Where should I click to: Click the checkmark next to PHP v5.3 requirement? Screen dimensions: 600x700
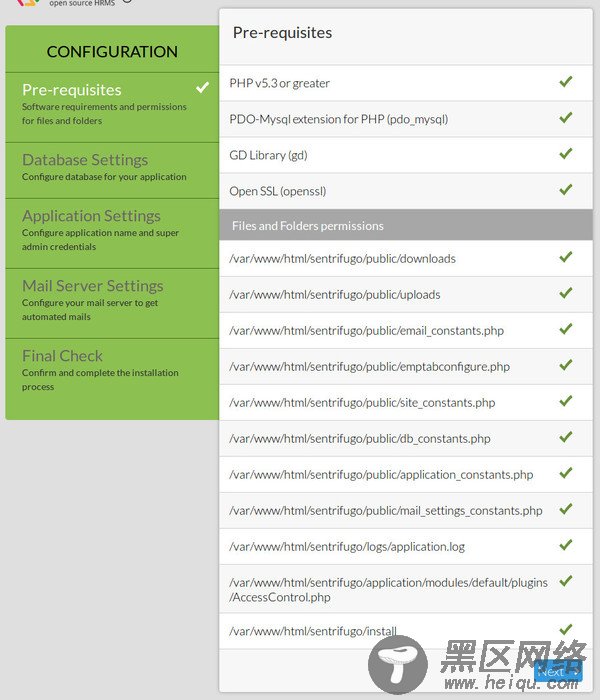566,82
